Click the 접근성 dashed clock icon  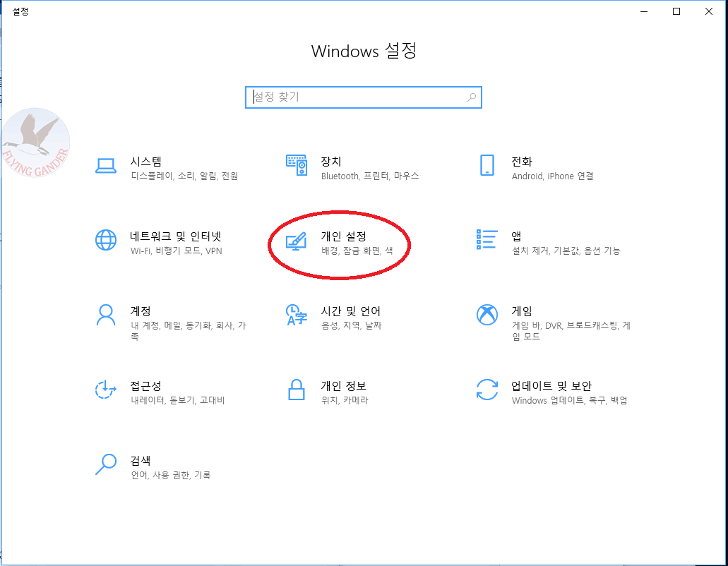pos(106,390)
